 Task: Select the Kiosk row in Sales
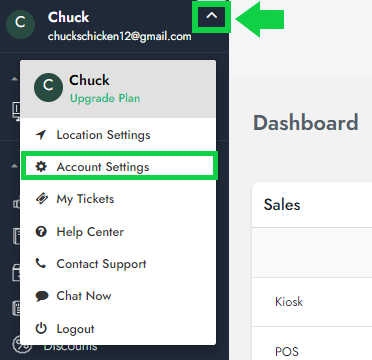pos(312,302)
